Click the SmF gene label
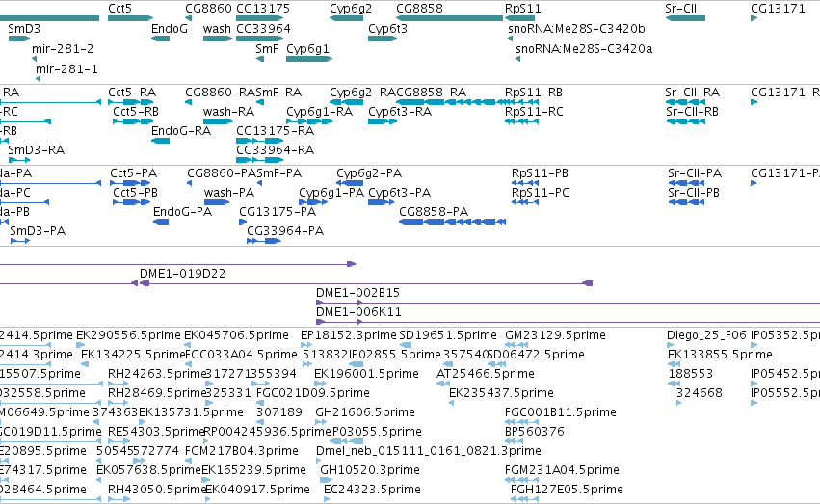The image size is (820, 504). 267,49
